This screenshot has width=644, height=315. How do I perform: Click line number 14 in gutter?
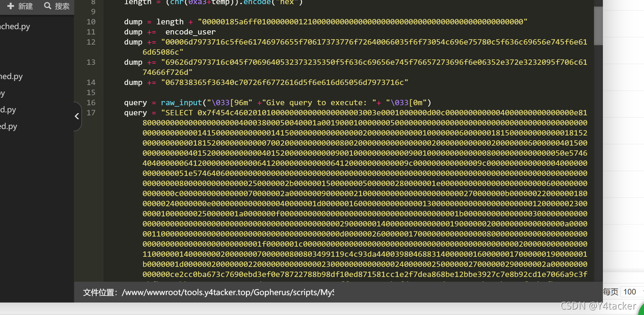pos(91,82)
